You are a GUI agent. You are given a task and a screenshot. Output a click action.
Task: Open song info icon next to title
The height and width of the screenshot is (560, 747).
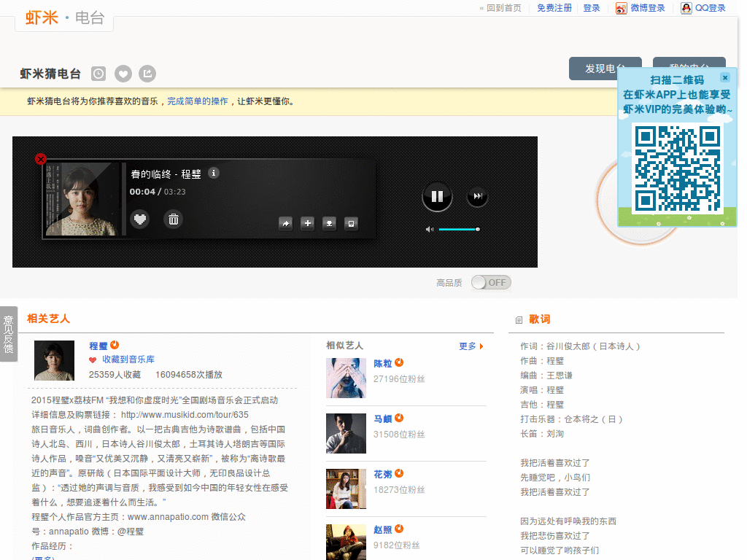coord(214,173)
